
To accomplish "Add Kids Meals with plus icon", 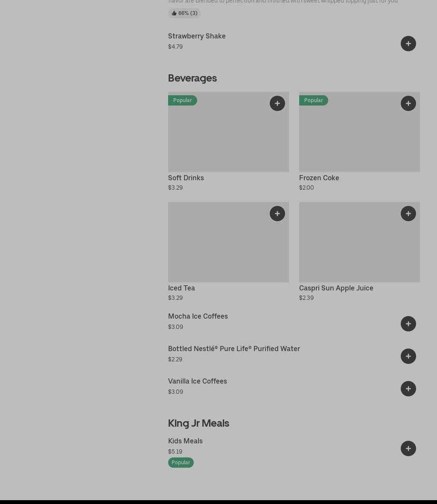I will (408, 448).
